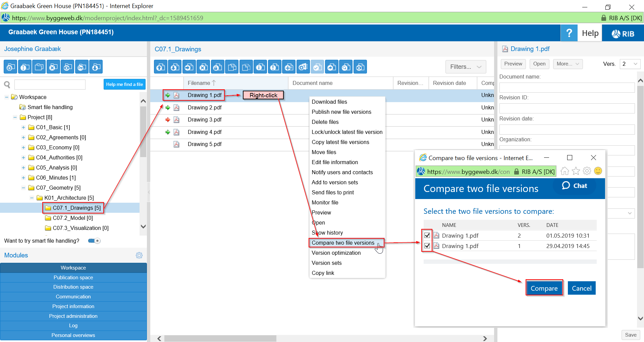This screenshot has width=644, height=342.
Task: Click the download folder icon in left toolbar
Action: [x=96, y=67]
